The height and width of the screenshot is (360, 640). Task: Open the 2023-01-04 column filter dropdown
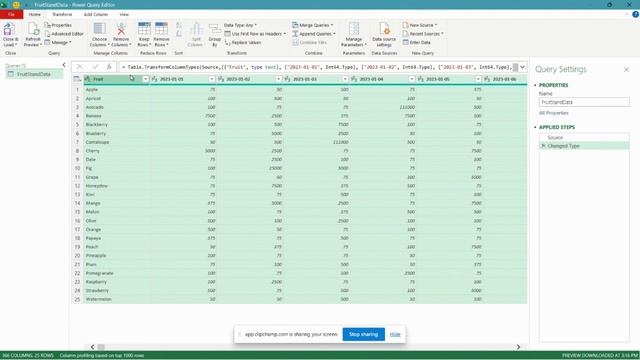412,79
